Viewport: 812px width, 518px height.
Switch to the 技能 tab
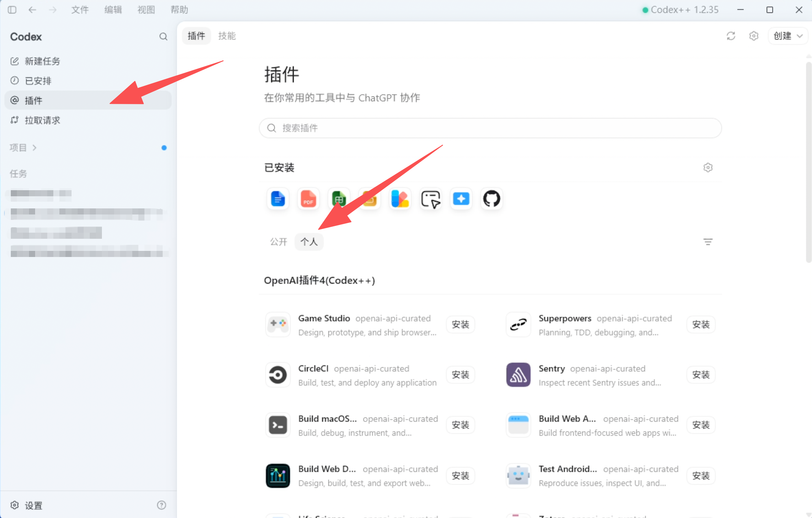click(227, 36)
